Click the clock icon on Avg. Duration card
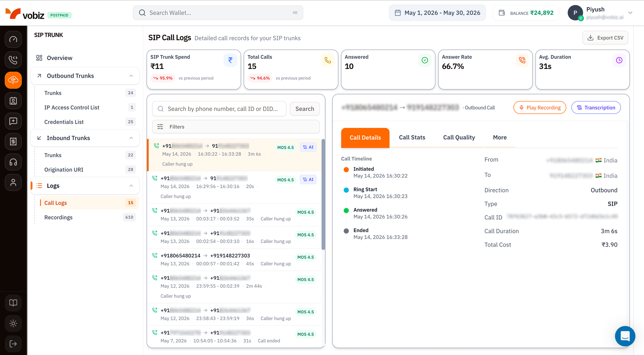Image resolution: width=644 pixels, height=355 pixels. pyautogui.click(x=619, y=60)
